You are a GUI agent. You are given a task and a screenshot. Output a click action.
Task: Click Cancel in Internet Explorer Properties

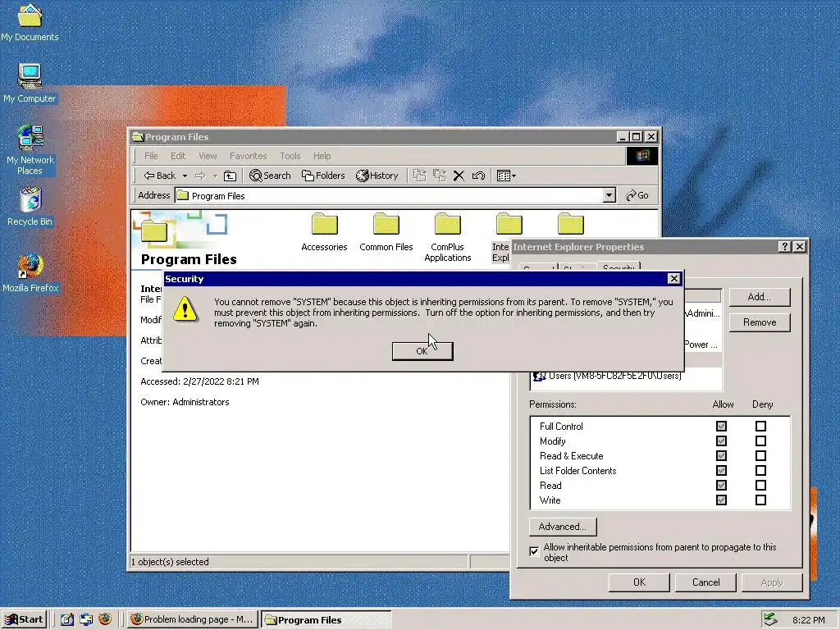pyautogui.click(x=705, y=582)
